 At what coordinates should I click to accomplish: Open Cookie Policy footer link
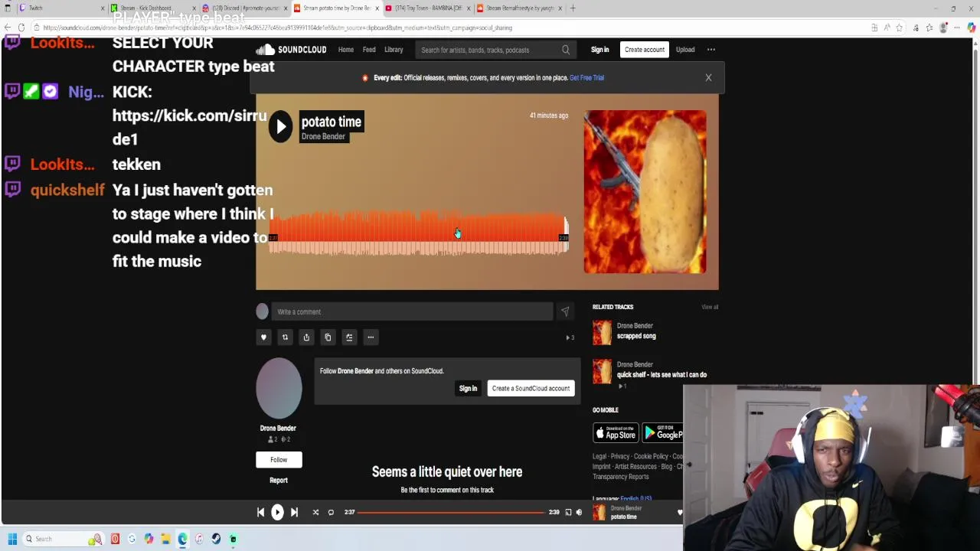click(x=651, y=457)
